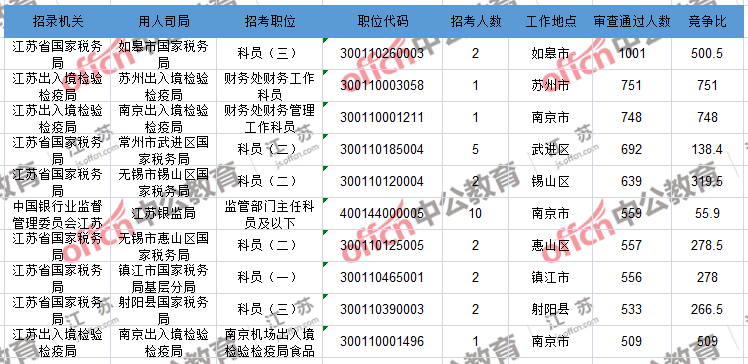The image size is (748, 364).
Task: Select the 工作地点 header cell
Action: pos(550,21)
